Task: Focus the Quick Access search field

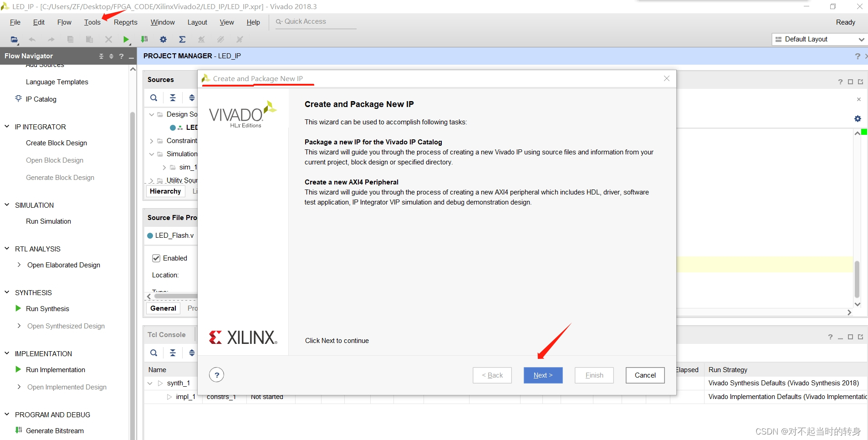Action: point(316,22)
